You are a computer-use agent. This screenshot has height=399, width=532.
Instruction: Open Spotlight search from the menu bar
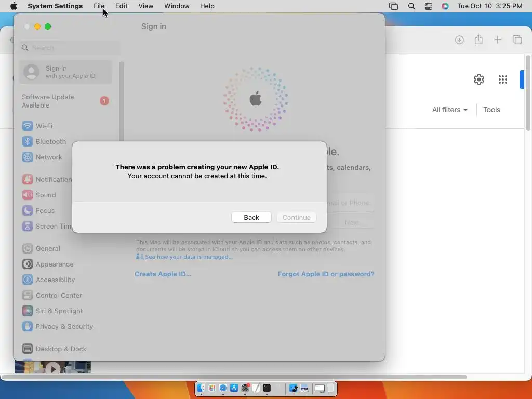(x=411, y=6)
